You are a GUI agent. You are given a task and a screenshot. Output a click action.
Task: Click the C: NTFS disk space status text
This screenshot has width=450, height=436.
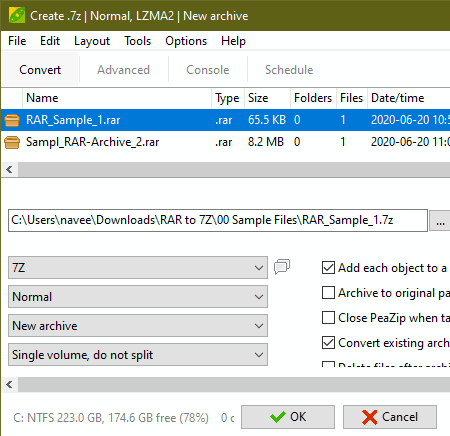point(111,418)
